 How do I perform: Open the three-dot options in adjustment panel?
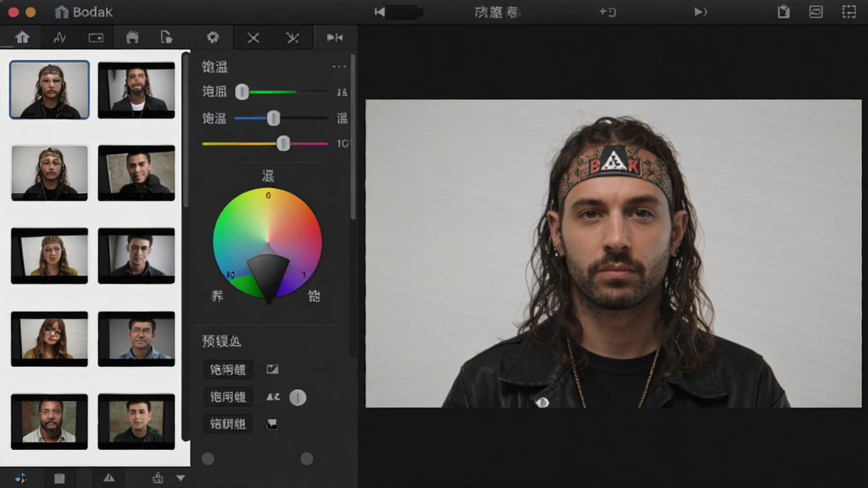[x=339, y=67]
